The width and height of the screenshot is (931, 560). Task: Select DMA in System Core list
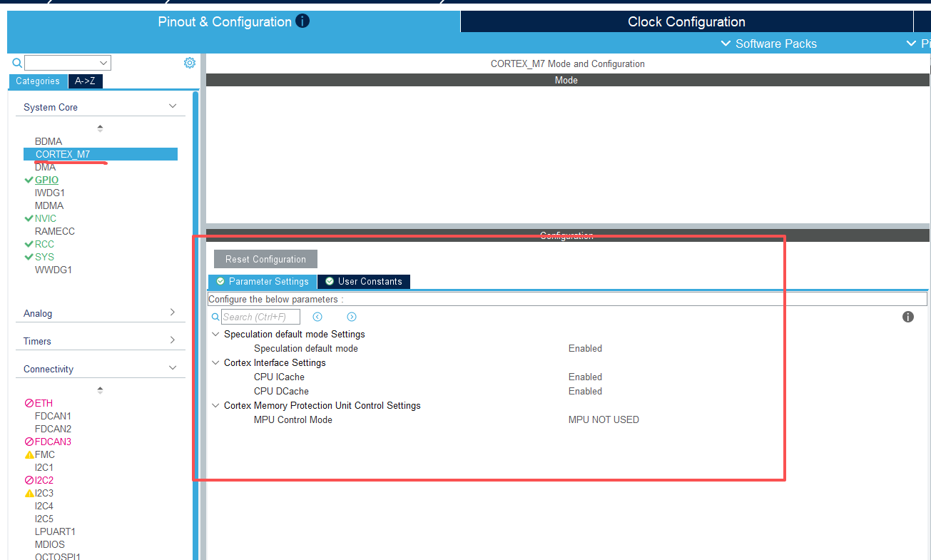(x=45, y=167)
